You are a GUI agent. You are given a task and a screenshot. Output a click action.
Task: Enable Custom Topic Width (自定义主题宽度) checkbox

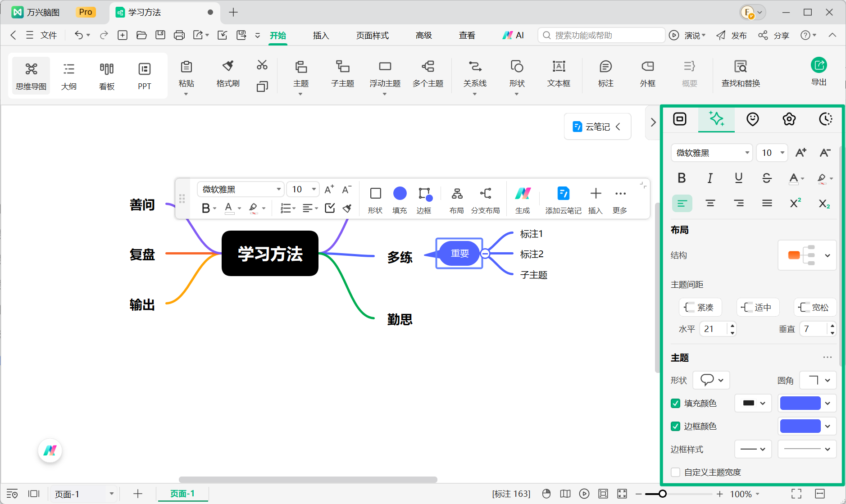pyautogui.click(x=675, y=472)
